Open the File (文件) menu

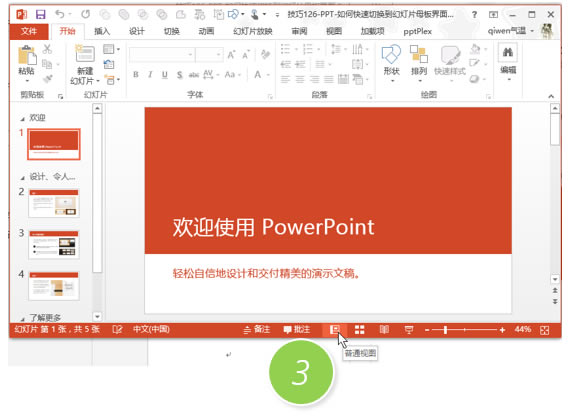(x=29, y=32)
